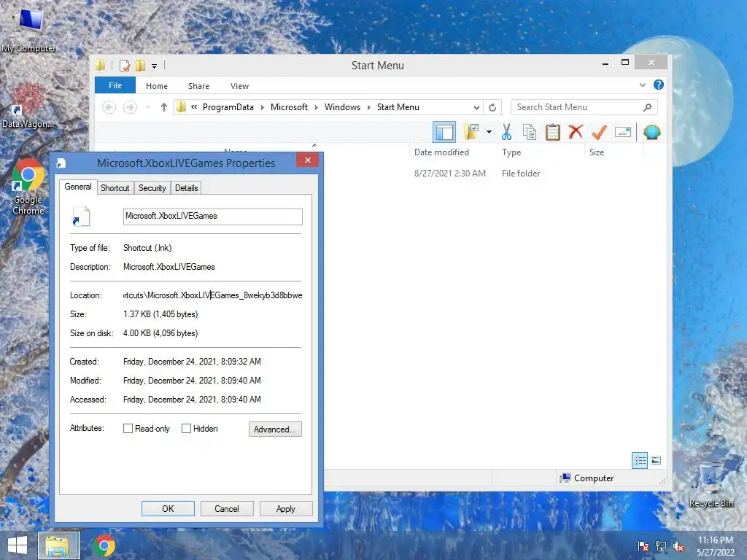The height and width of the screenshot is (560, 747).
Task: Expand the double chevron in address bar
Action: (194, 107)
